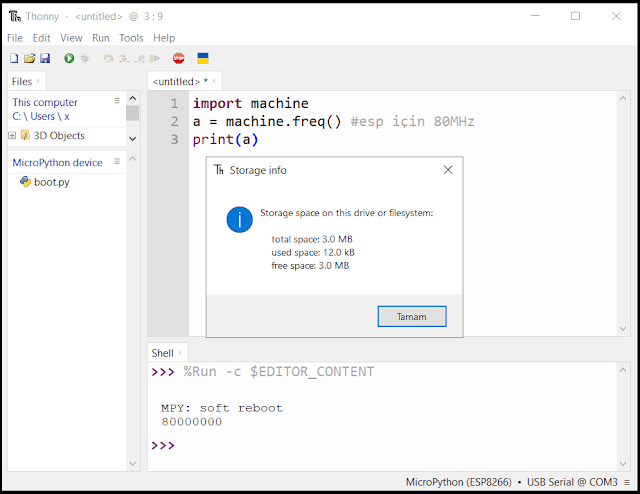Click the Users path segment
Viewport: 640px width, 494px height.
[x=42, y=116]
